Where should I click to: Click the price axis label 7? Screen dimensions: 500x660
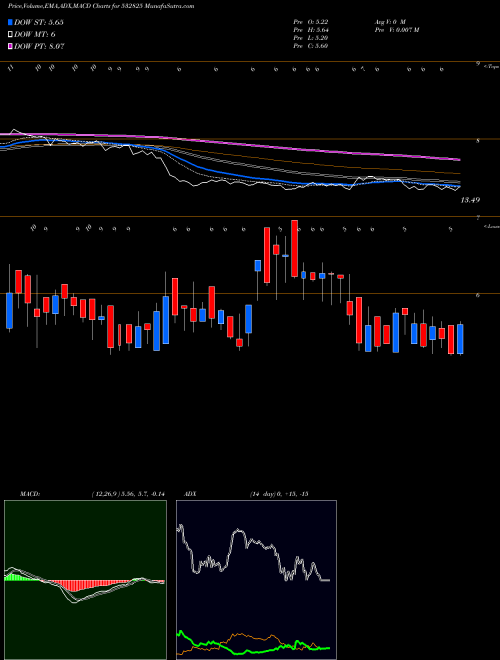(x=478, y=218)
